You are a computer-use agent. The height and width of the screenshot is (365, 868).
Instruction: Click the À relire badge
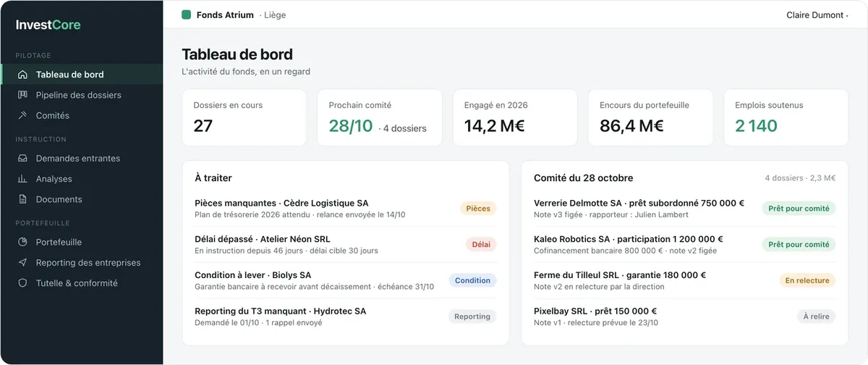(x=817, y=316)
